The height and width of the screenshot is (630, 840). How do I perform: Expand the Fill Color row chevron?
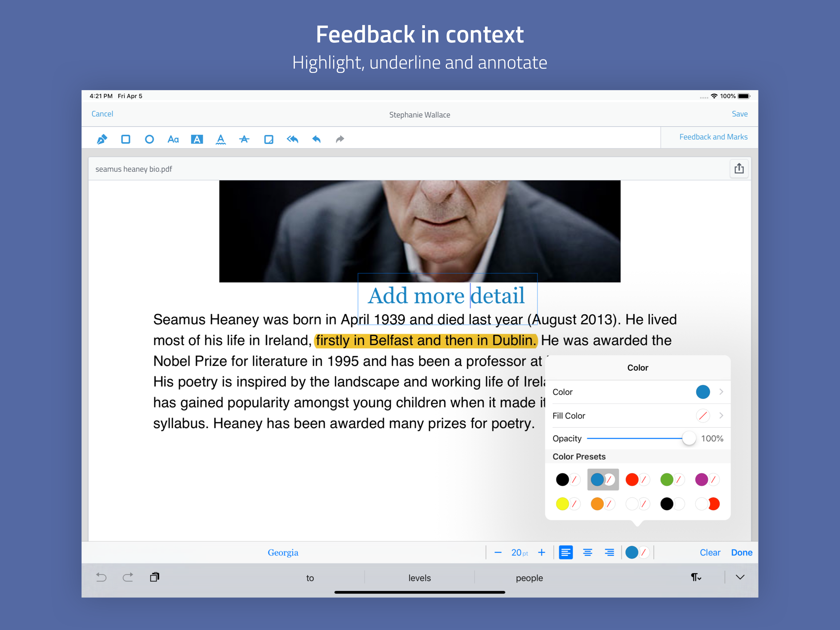pyautogui.click(x=721, y=416)
